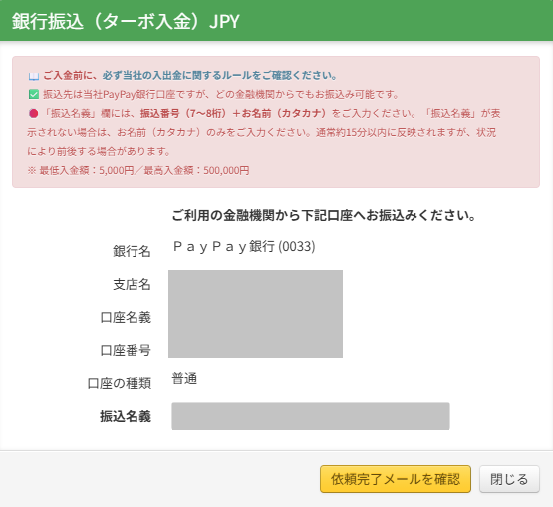Click the 銀行振込（ターボ入金）JPY title
Viewport: 553px width, 507px height.
[126, 21]
